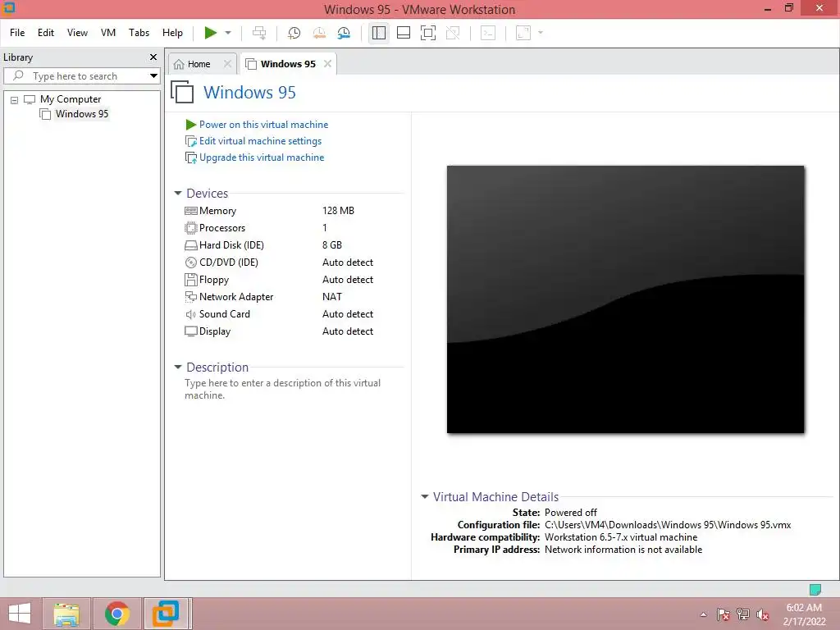840x630 pixels.
Task: Click the Unity mode toolbar icon
Action: pyautogui.click(x=453, y=33)
